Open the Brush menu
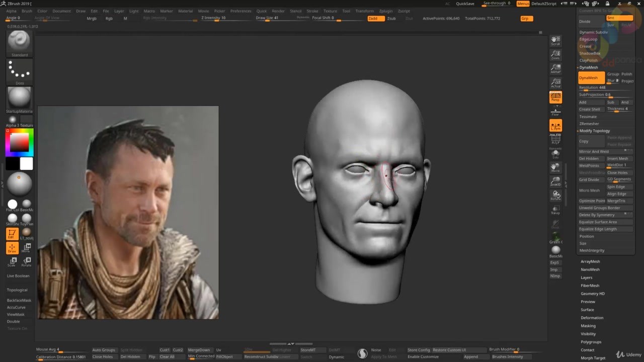This screenshot has height=362, width=644. pos(27,11)
